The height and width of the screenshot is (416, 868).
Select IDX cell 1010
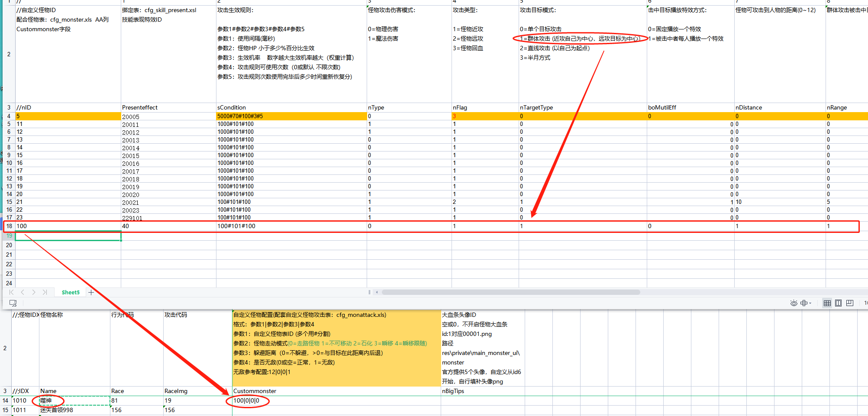(x=25, y=400)
